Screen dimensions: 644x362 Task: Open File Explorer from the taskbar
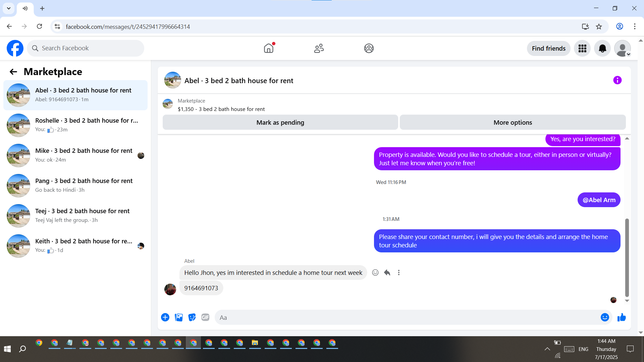255,343
